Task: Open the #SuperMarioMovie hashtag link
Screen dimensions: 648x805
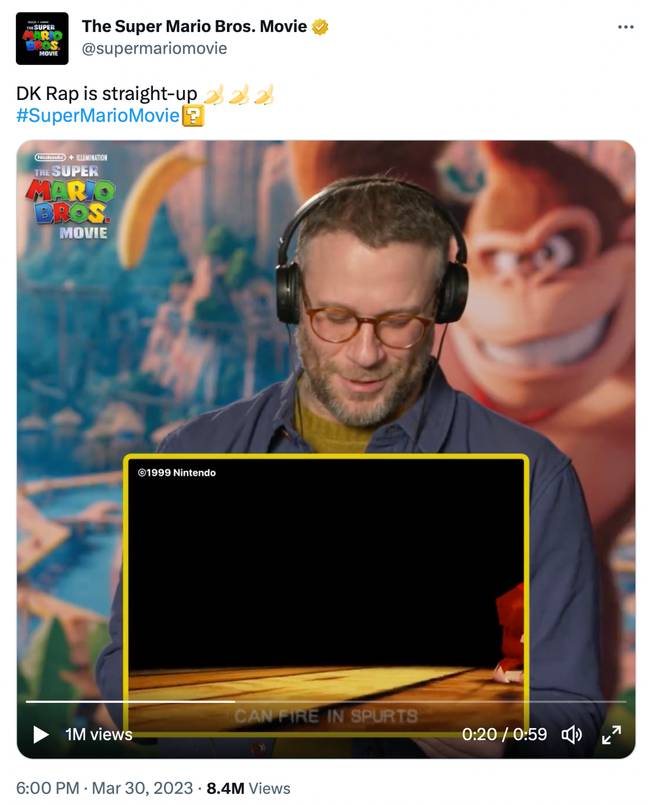Action: (98, 116)
